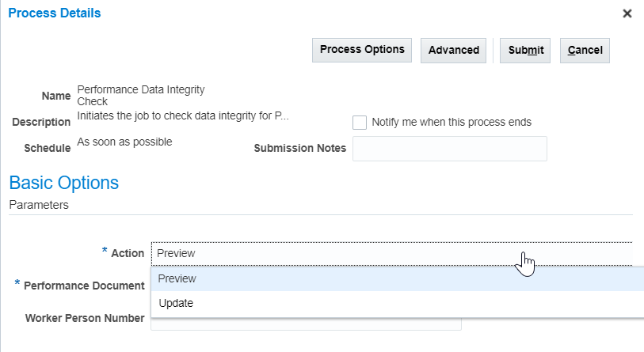Close the Process Details dialog

point(627,13)
